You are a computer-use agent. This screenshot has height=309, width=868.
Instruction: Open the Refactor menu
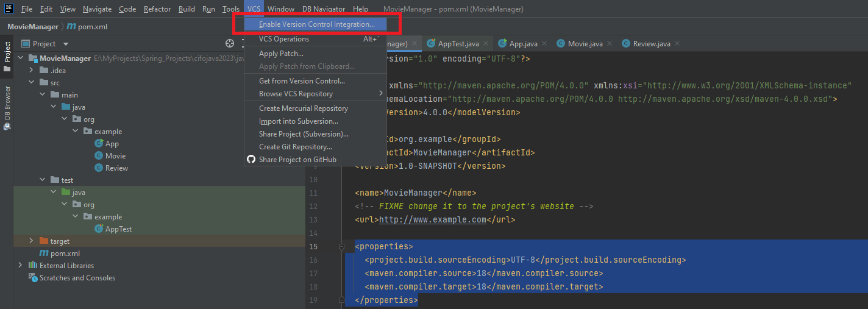point(157,9)
